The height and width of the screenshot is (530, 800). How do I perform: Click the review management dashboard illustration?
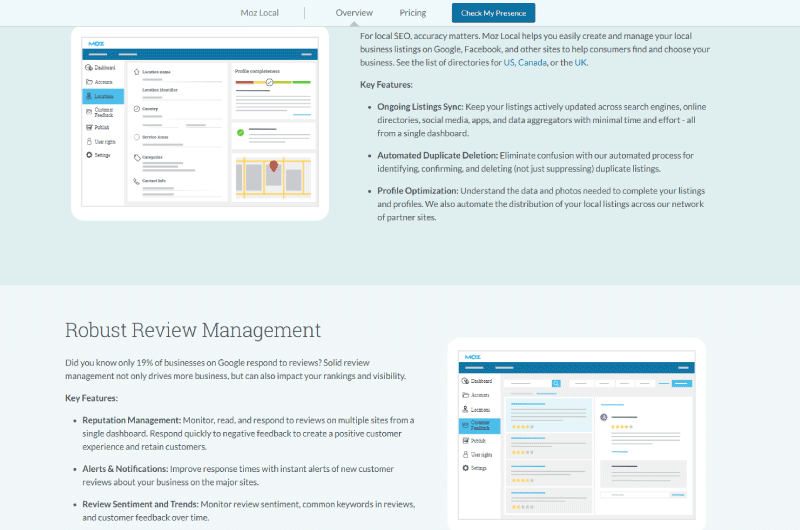[x=577, y=435]
